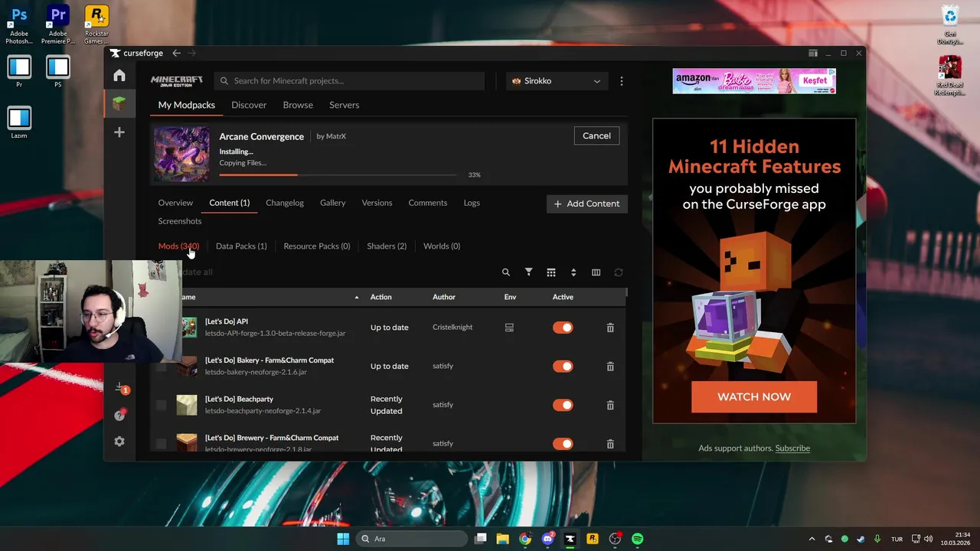
Task: Check the [Let's Do] Brewery row checkbox
Action: [161, 444]
